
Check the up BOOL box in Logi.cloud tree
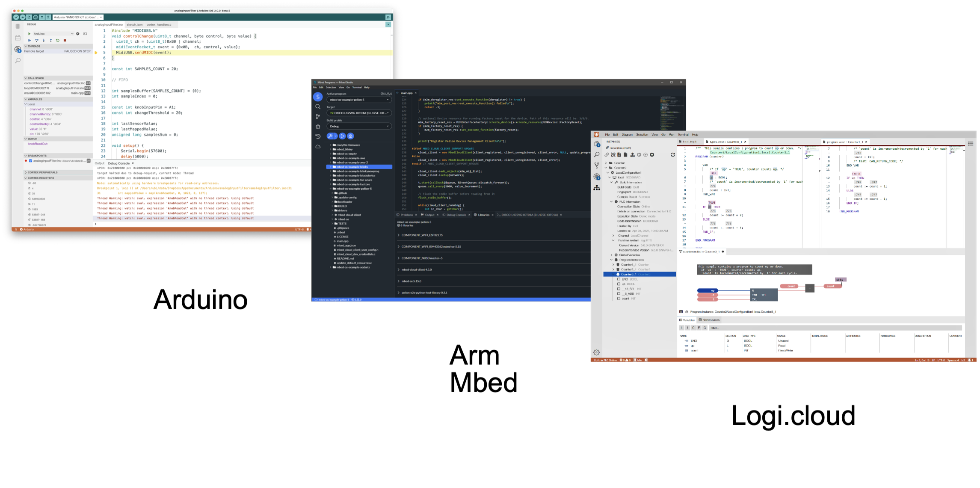(x=619, y=284)
